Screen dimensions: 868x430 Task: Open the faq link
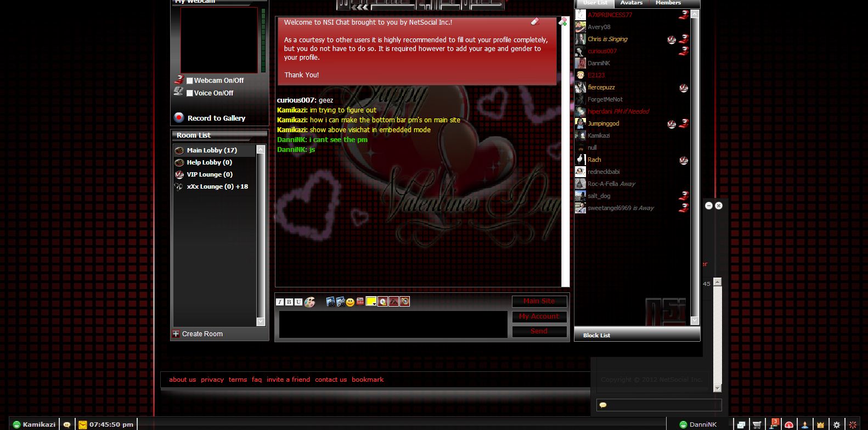pyautogui.click(x=257, y=380)
